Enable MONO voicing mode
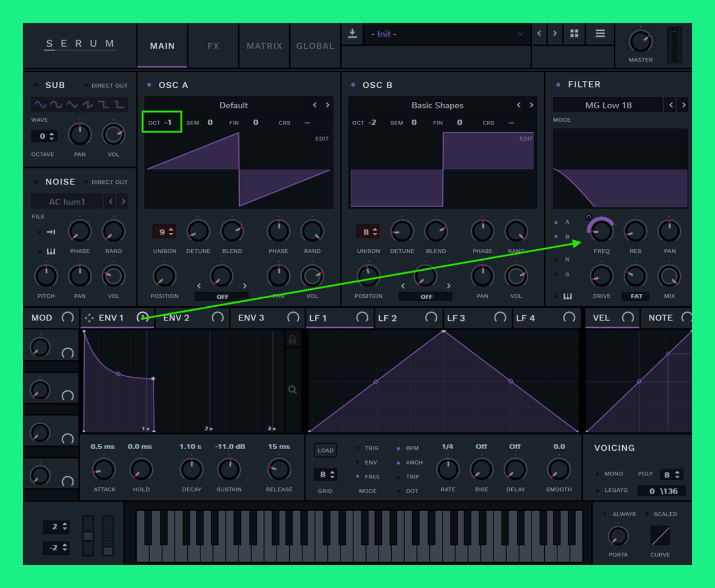The height and width of the screenshot is (588, 715). click(x=598, y=474)
